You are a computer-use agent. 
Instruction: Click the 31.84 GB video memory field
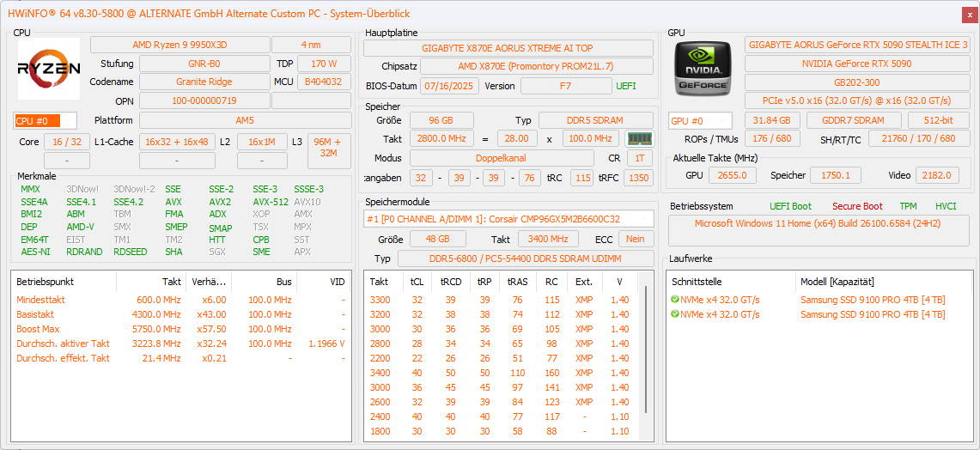(x=772, y=120)
